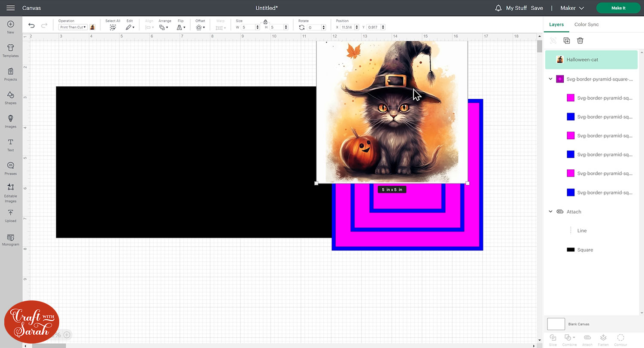Click the Slice tool
Screen dimensions: 644x348
coord(553,339)
